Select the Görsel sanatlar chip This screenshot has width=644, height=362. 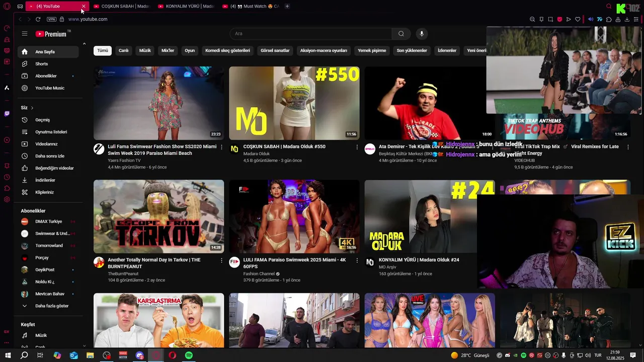pos(275,51)
